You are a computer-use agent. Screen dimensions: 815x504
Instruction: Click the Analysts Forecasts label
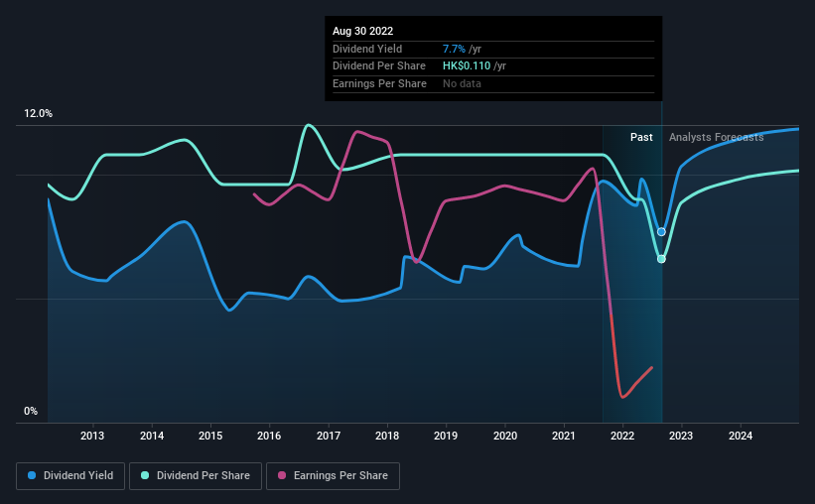pyautogui.click(x=717, y=137)
